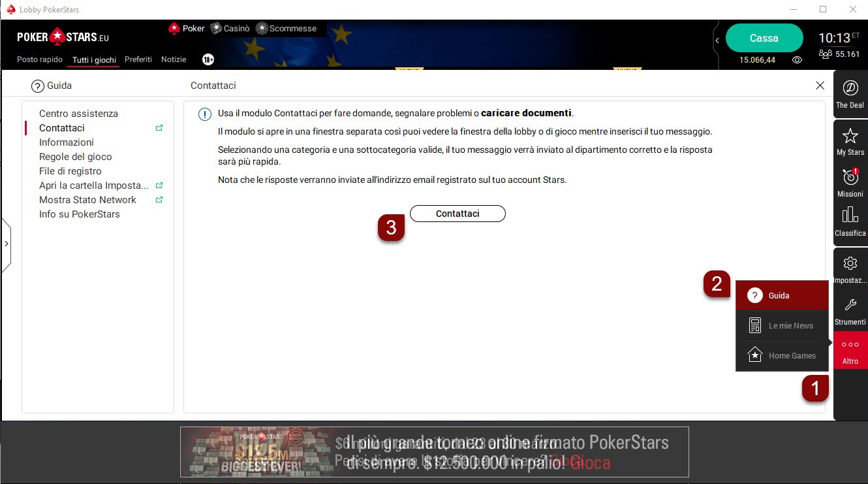Expand the left side panel arrow
Image resolution: width=868 pixels, height=484 pixels.
(x=6, y=244)
